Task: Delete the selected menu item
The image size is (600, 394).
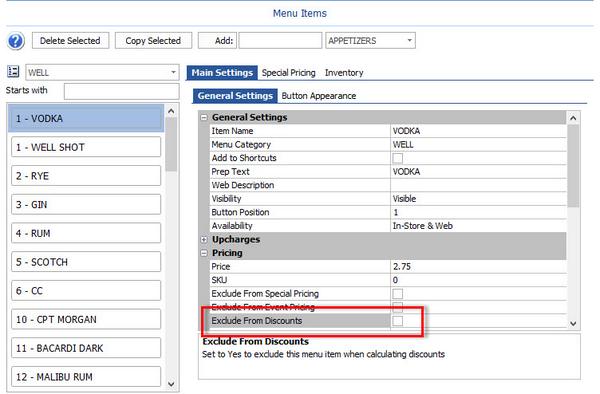Action: [70, 41]
